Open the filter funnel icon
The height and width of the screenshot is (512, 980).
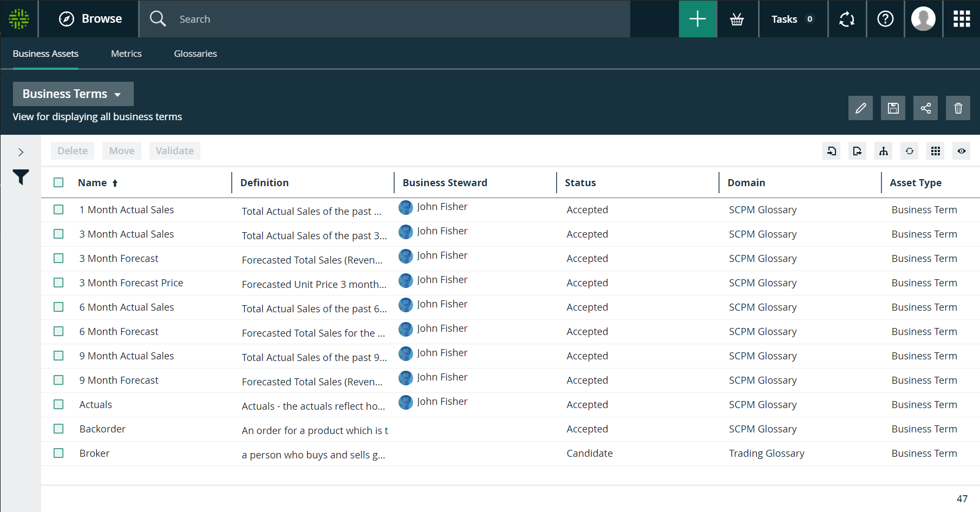click(21, 177)
